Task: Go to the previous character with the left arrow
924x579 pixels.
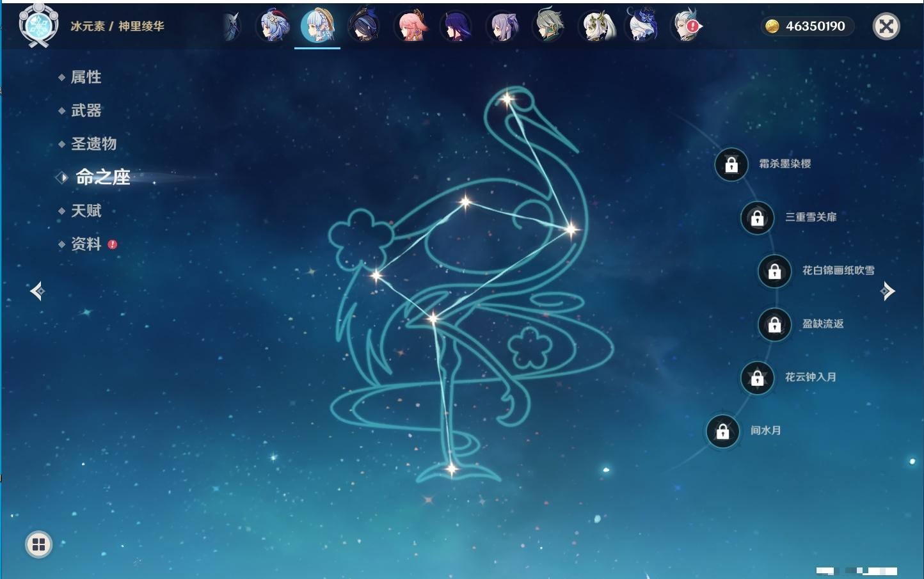Action: pyautogui.click(x=38, y=291)
